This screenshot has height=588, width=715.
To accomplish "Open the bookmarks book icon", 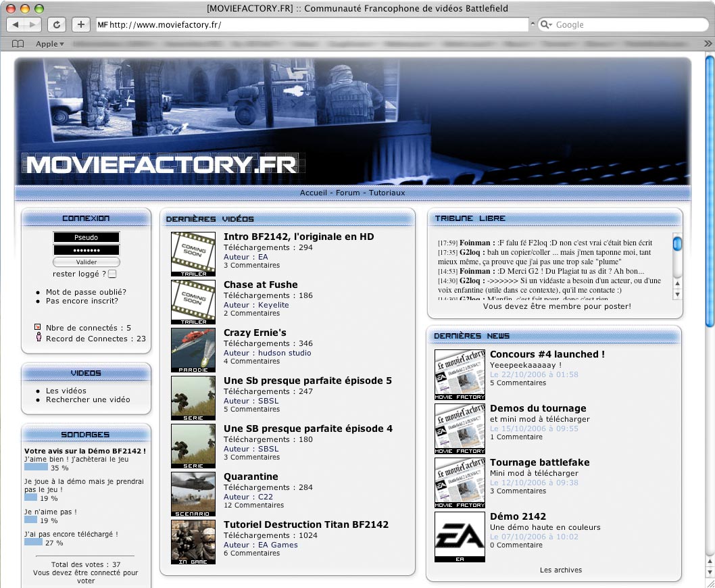I will click(18, 44).
